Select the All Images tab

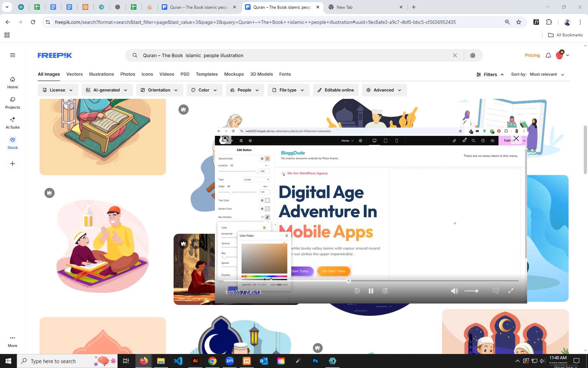pyautogui.click(x=49, y=74)
